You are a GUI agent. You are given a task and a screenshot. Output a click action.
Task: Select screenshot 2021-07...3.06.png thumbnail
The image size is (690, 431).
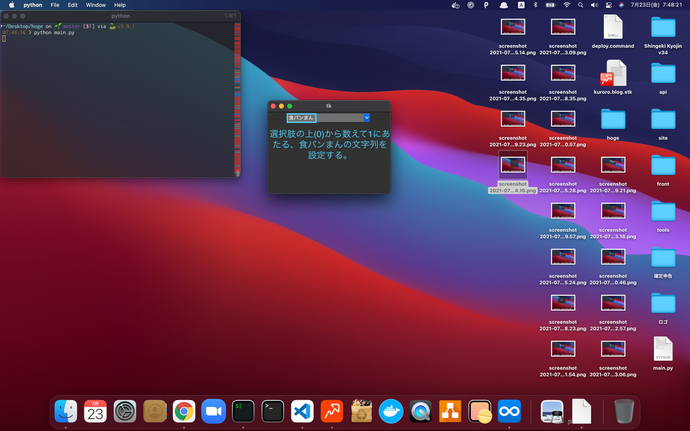coord(613,349)
